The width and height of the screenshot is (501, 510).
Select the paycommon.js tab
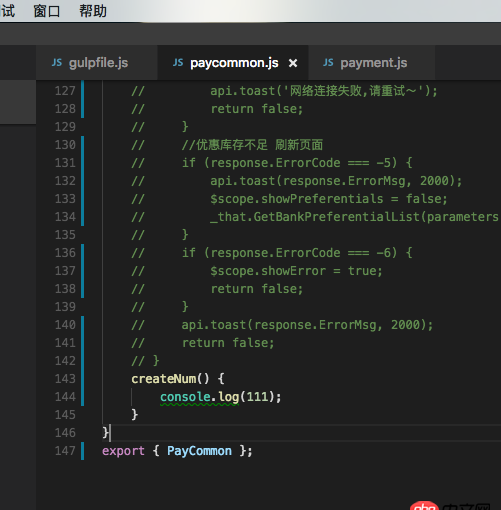(234, 63)
